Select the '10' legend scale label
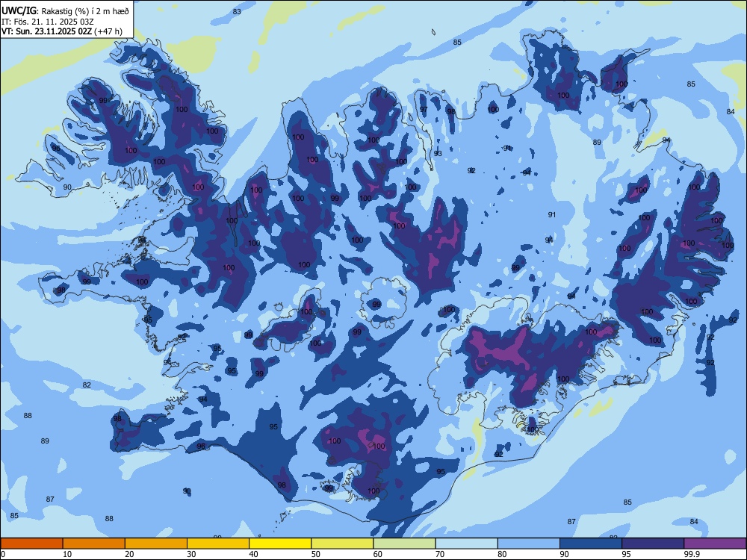Image resolution: width=747 pixels, height=560 pixels. 67,554
